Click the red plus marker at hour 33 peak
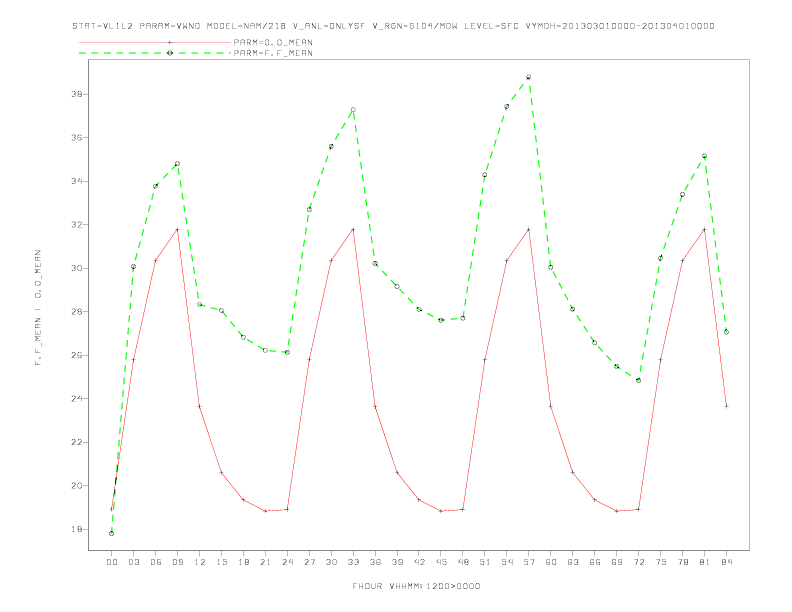Viewport: 792px width, 612px height. (353, 230)
